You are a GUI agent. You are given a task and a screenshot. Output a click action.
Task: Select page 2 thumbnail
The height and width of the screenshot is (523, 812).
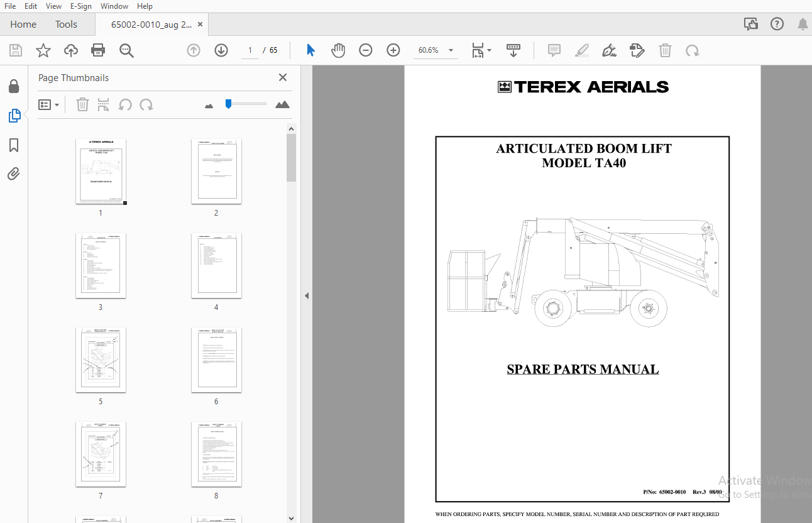coord(216,172)
